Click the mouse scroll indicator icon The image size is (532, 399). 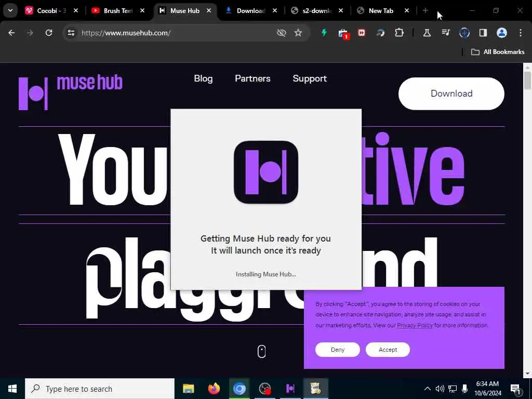click(262, 352)
